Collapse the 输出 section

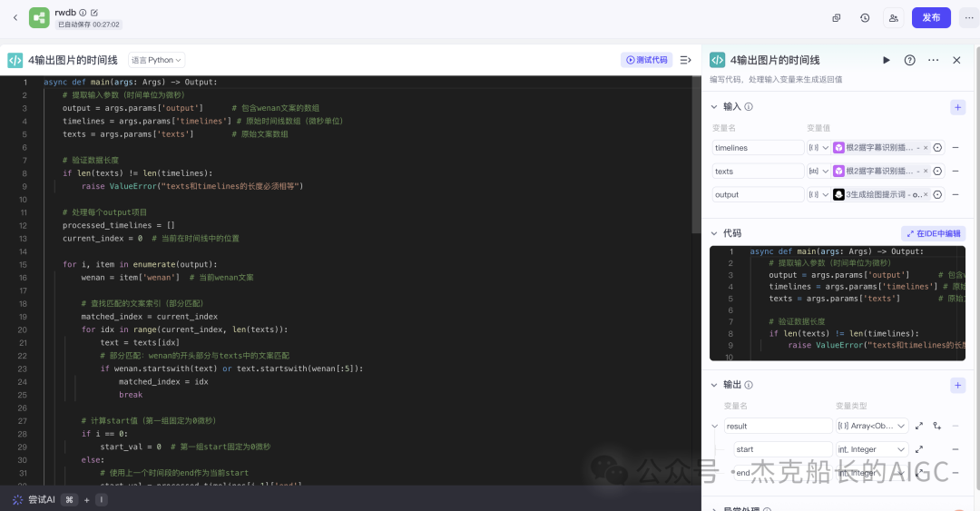tap(714, 385)
